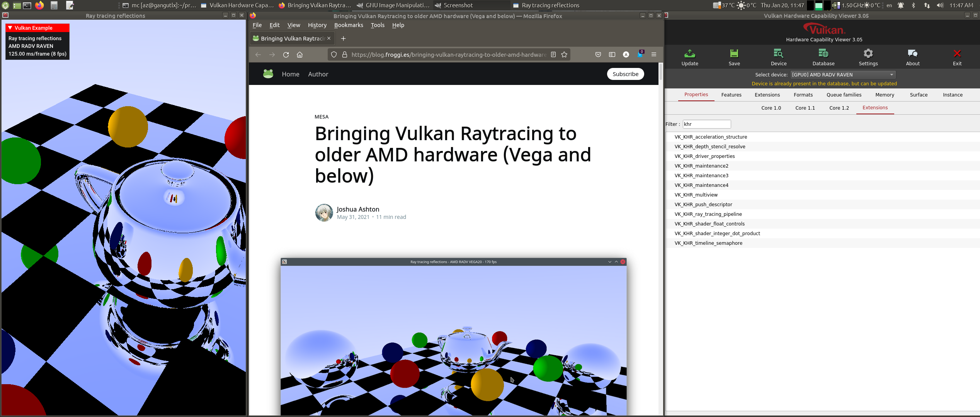The image size is (980, 417).
Task: Select the Core 1.2 sub-tab
Action: pos(839,108)
